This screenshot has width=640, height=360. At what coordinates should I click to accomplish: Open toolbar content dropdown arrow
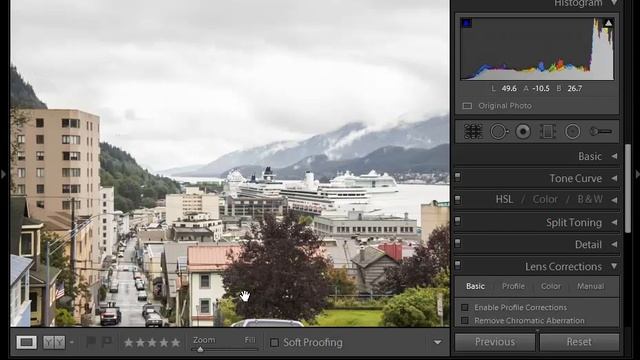(x=437, y=342)
